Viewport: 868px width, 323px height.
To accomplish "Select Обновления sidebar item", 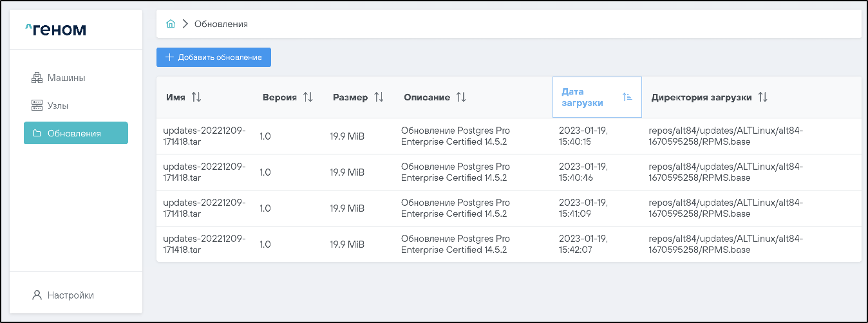I will pos(75,133).
